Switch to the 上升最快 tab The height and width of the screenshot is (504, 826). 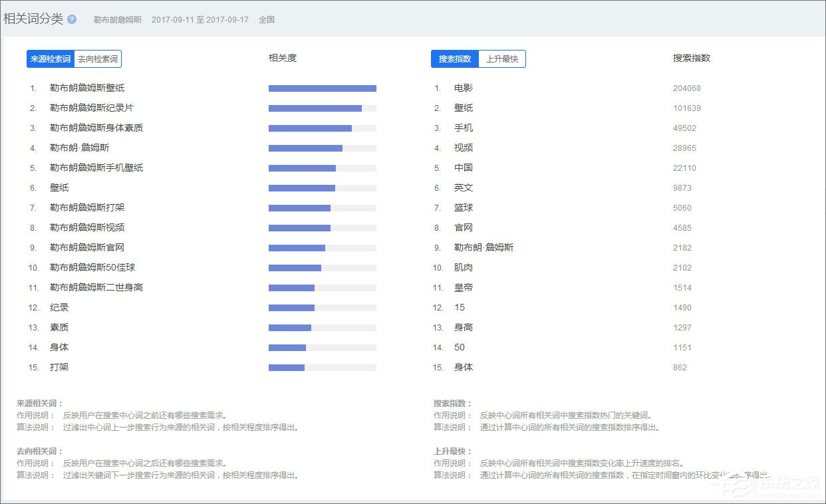tap(502, 59)
